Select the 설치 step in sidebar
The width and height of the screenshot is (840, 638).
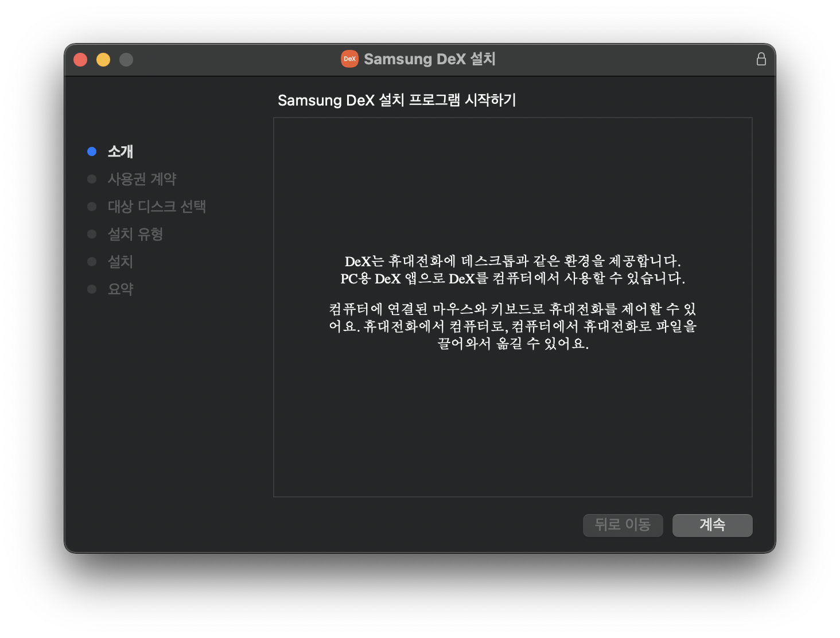click(120, 262)
